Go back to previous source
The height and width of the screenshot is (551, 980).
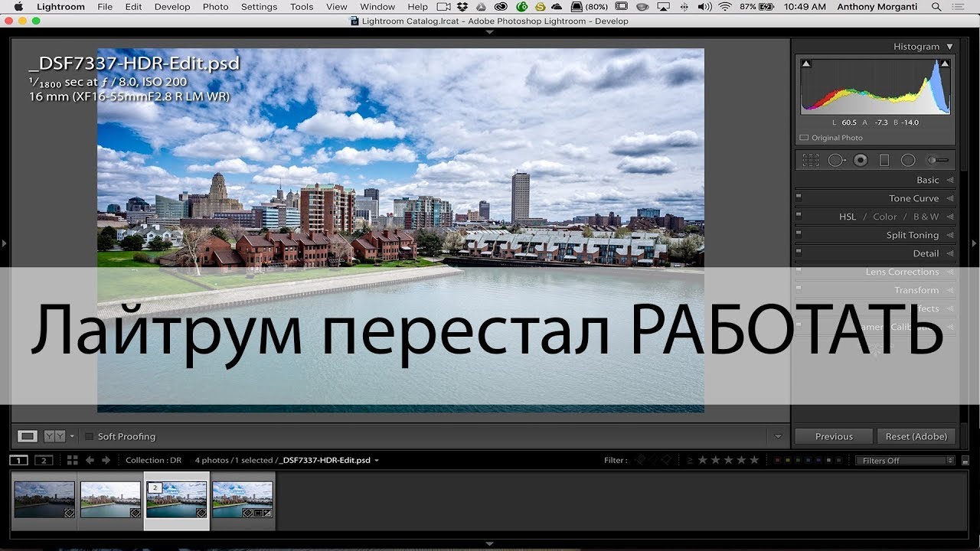click(x=90, y=460)
